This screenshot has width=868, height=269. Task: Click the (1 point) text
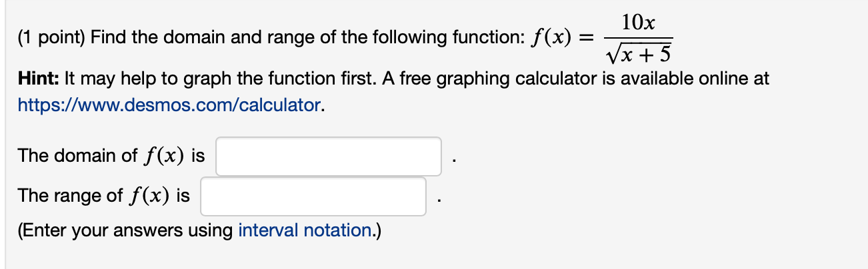[51, 37]
